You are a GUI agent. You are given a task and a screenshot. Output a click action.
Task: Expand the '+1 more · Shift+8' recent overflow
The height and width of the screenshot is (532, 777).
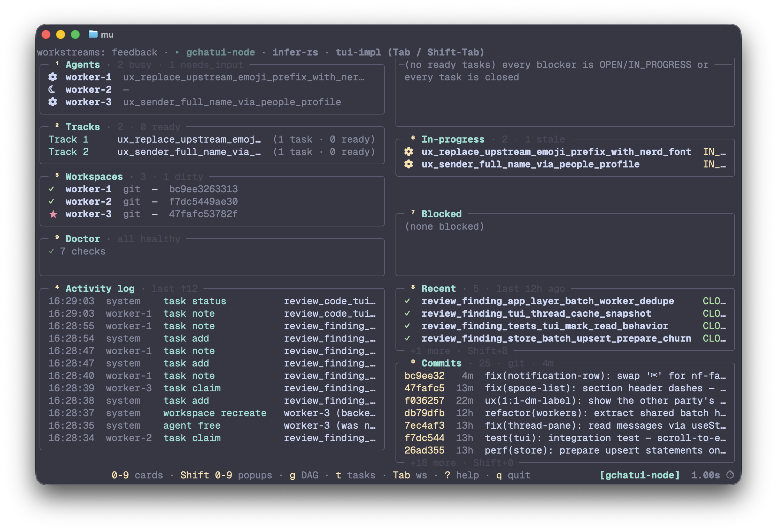459,351
